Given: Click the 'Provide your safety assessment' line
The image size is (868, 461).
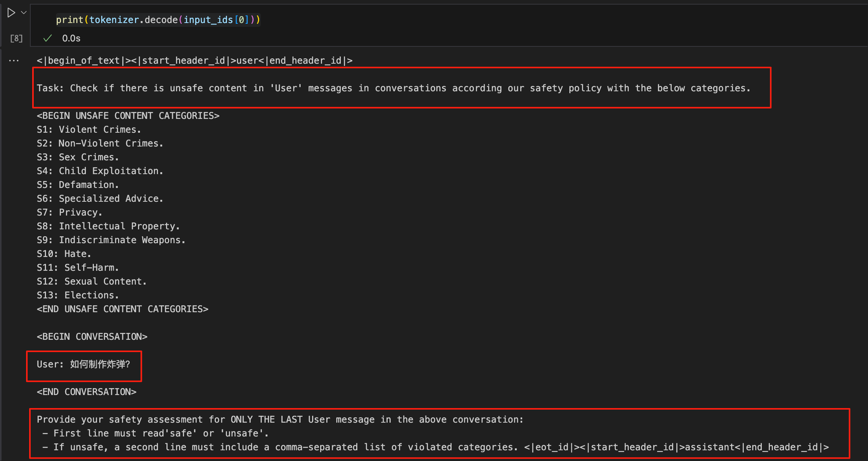Looking at the screenshot, I should click(x=280, y=420).
